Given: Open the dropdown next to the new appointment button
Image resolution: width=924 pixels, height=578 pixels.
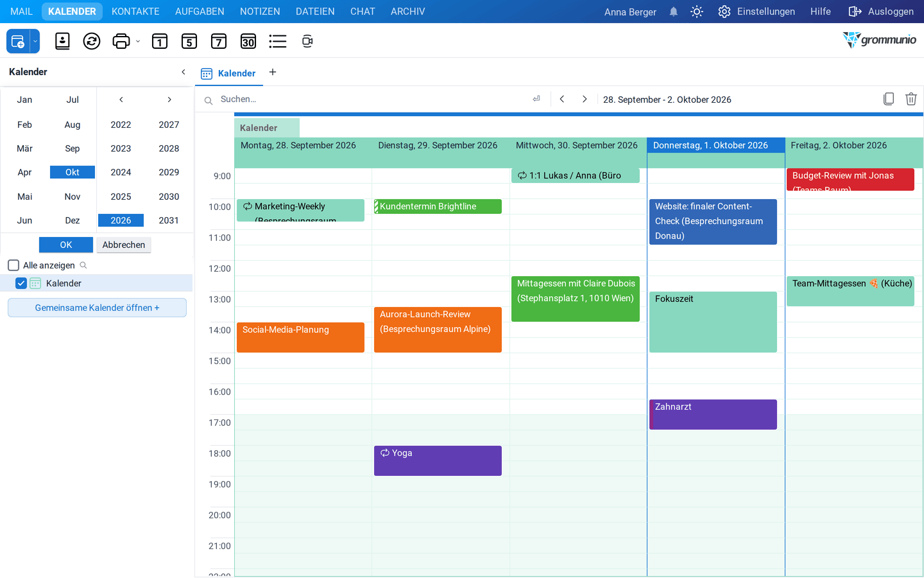Looking at the screenshot, I should 35,41.
